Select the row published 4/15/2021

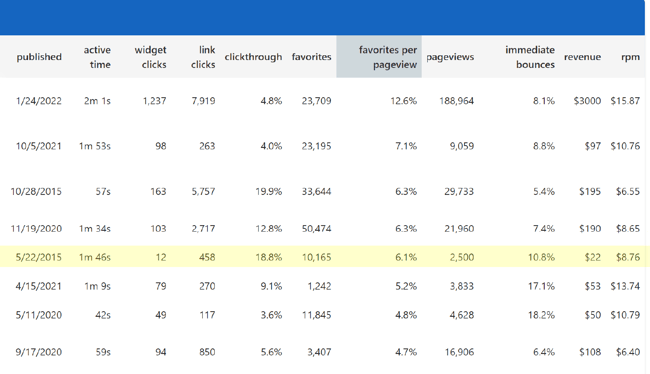click(323, 286)
